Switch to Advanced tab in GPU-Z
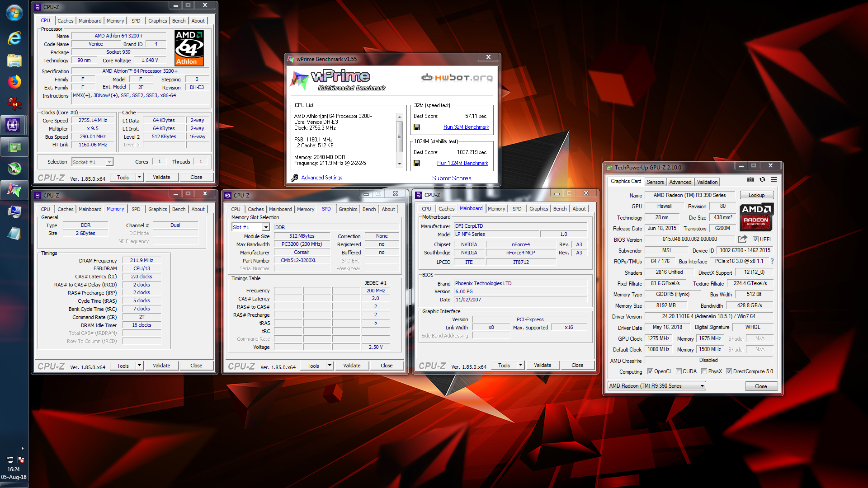The image size is (868, 488). 680,182
